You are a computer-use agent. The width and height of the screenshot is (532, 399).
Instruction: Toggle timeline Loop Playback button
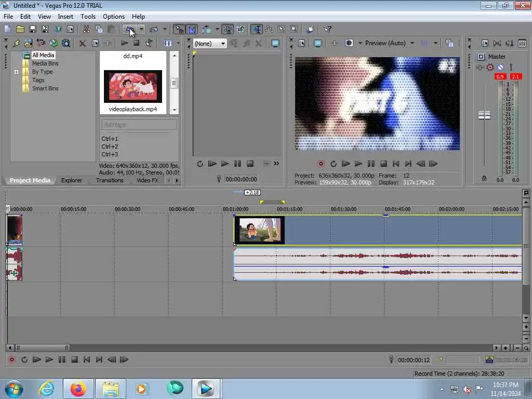[x=24, y=360]
